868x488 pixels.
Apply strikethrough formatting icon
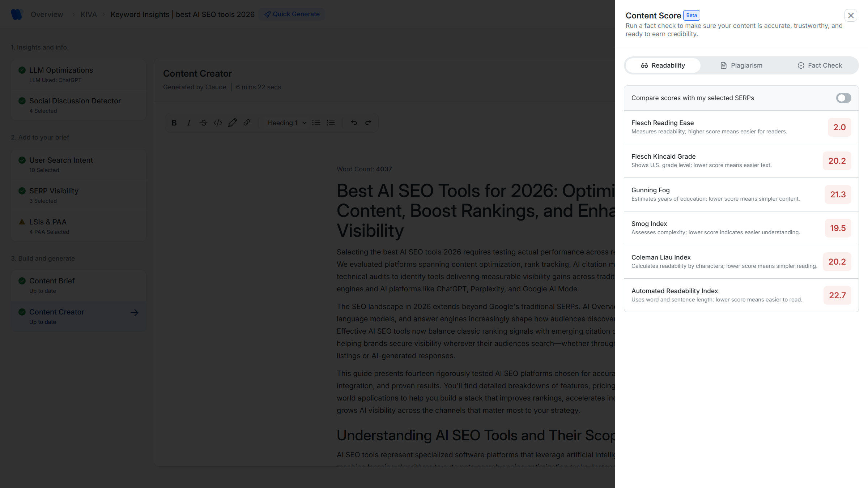click(203, 123)
